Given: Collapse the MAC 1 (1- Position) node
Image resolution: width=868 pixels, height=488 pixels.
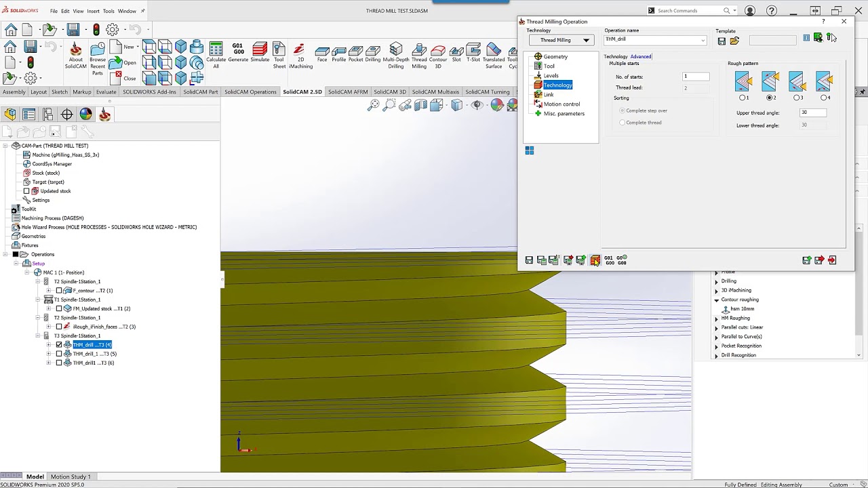Looking at the screenshot, I should coord(28,272).
